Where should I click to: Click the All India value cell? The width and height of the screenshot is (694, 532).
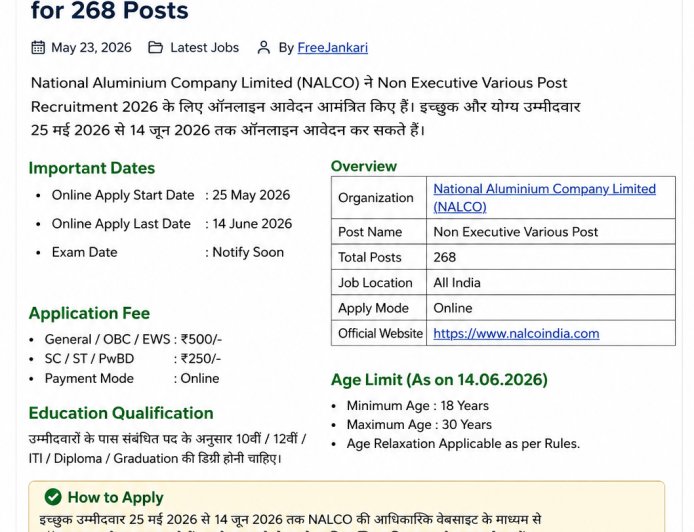click(551, 282)
